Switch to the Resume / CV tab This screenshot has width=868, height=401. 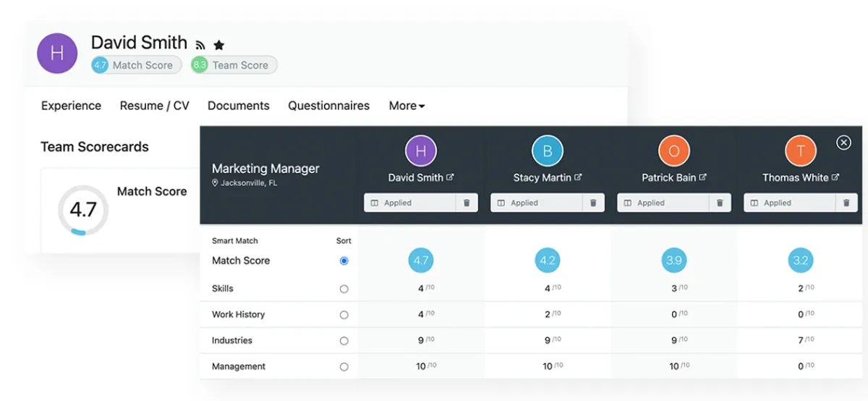click(154, 106)
